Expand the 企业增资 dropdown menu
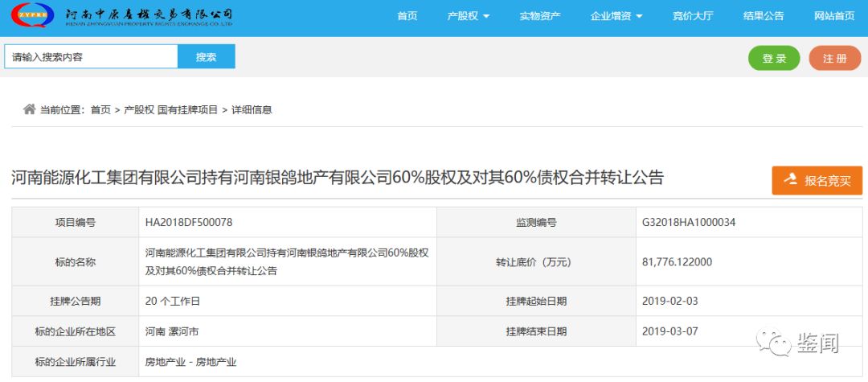The height and width of the screenshot is (382, 868). pyautogui.click(x=616, y=16)
